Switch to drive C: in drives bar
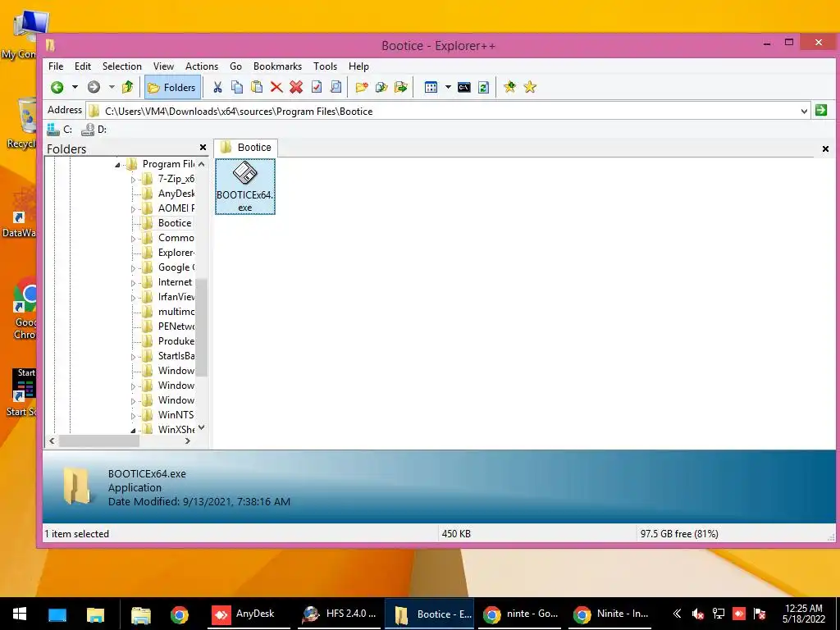Viewport: 840px width, 630px height. click(59, 130)
